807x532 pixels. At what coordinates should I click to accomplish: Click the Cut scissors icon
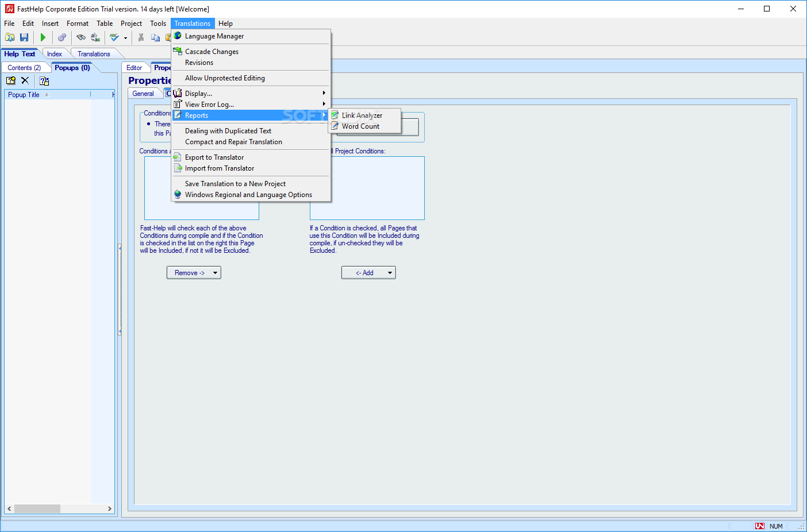click(141, 37)
